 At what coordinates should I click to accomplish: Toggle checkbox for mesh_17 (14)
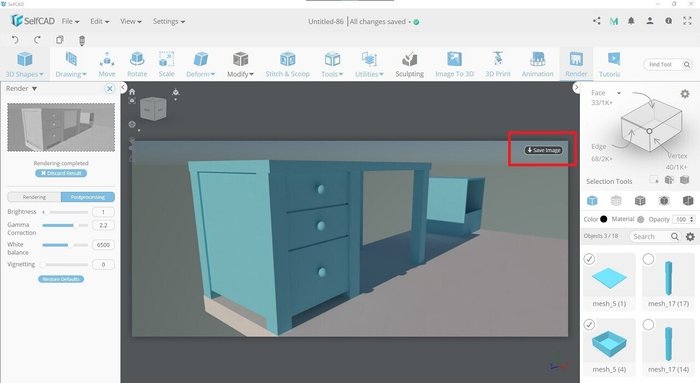coord(648,325)
